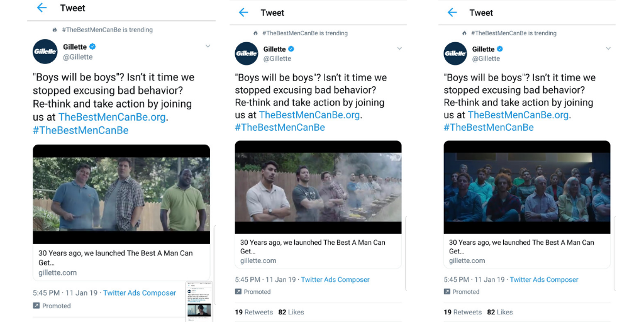Viewport: 644px width, 322px height.
Task: Click the trending flame icon in left tweet
Action: pos(55,30)
